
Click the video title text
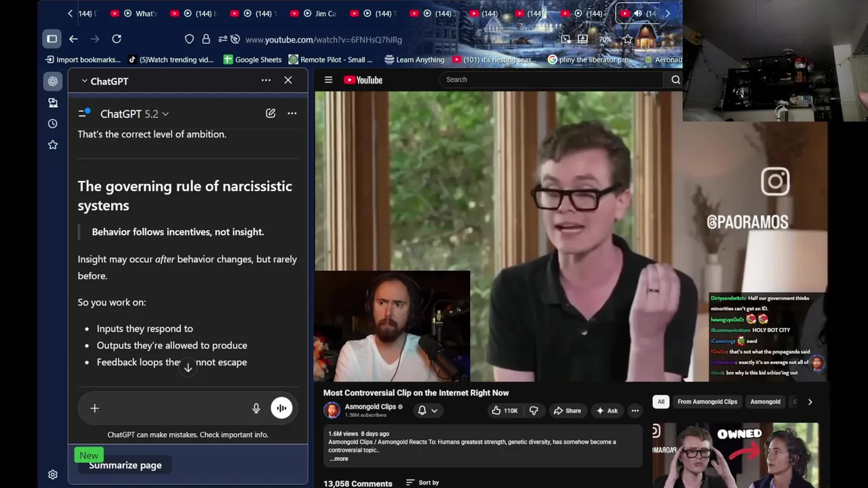point(416,392)
